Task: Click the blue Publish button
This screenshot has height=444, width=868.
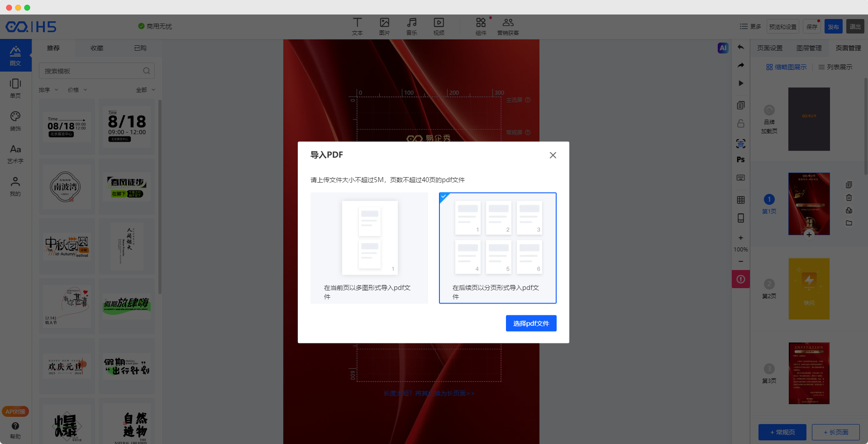Action: click(833, 27)
